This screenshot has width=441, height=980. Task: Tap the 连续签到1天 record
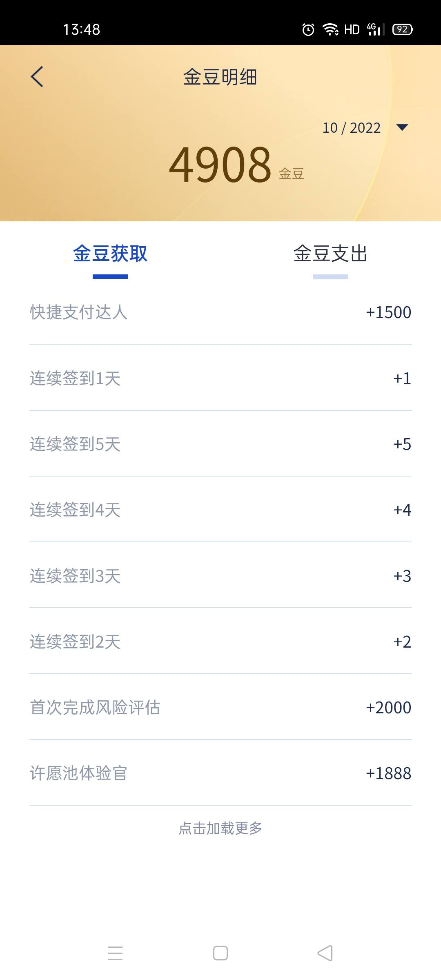point(220,378)
